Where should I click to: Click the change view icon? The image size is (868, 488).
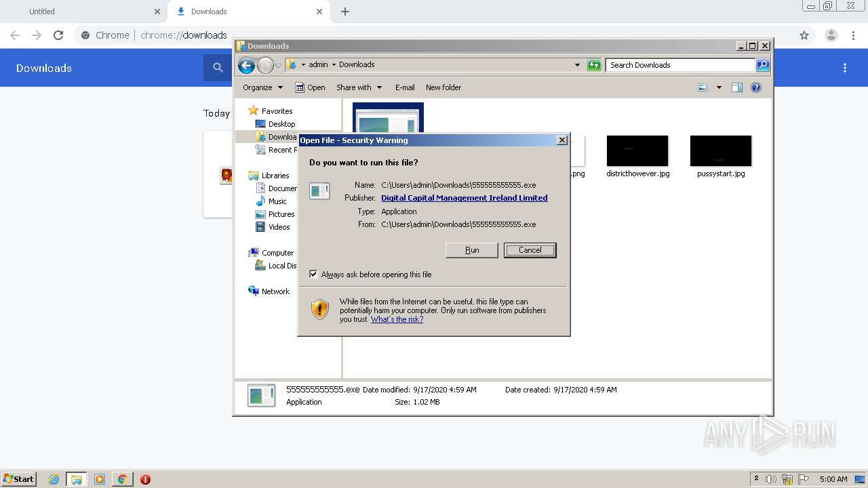(x=703, y=87)
